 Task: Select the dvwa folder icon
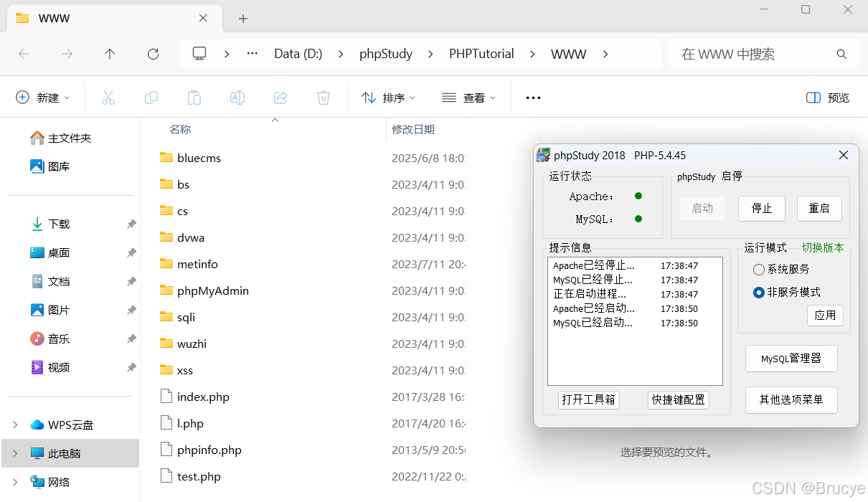coord(166,237)
